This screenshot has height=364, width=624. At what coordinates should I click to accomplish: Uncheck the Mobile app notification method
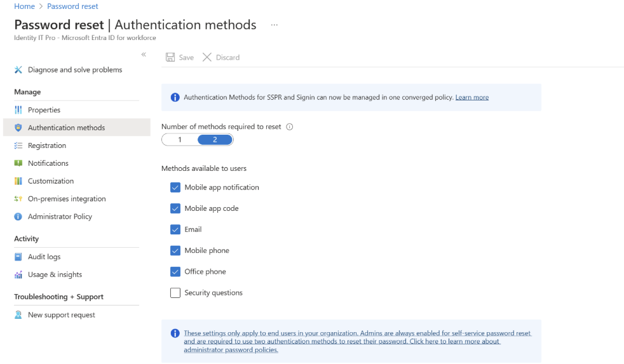tap(175, 187)
